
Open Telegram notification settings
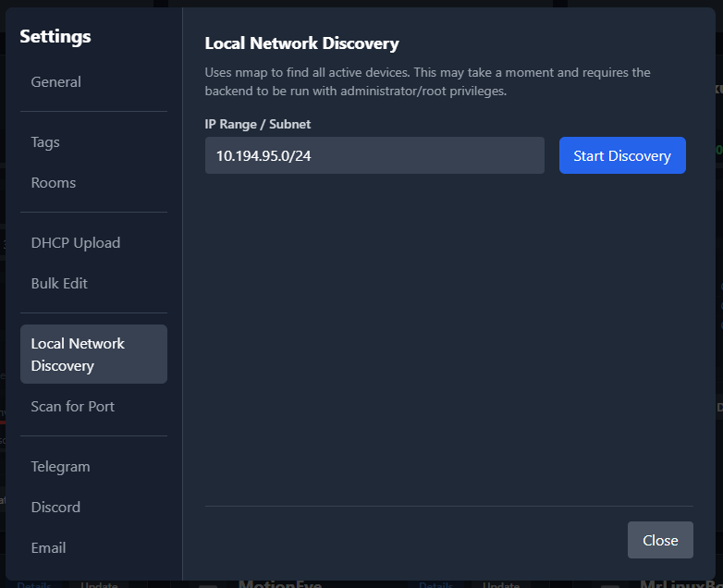click(60, 467)
